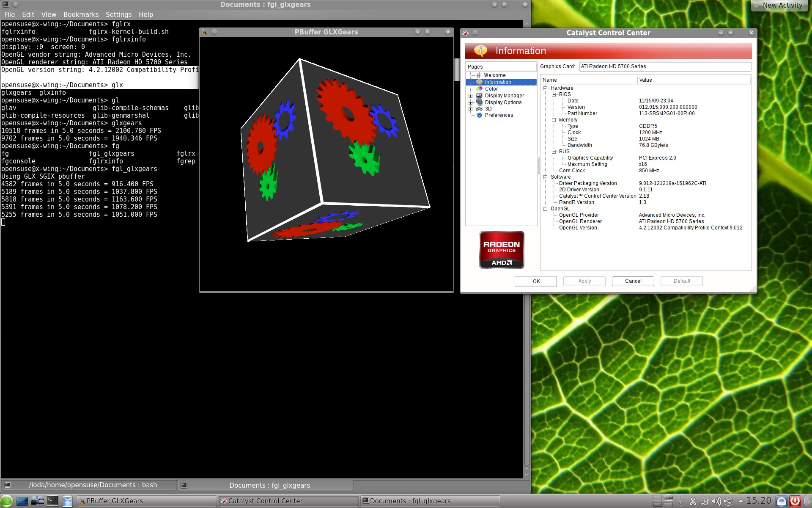Switch to Catalyst Control Center taskbar entry

(288, 501)
